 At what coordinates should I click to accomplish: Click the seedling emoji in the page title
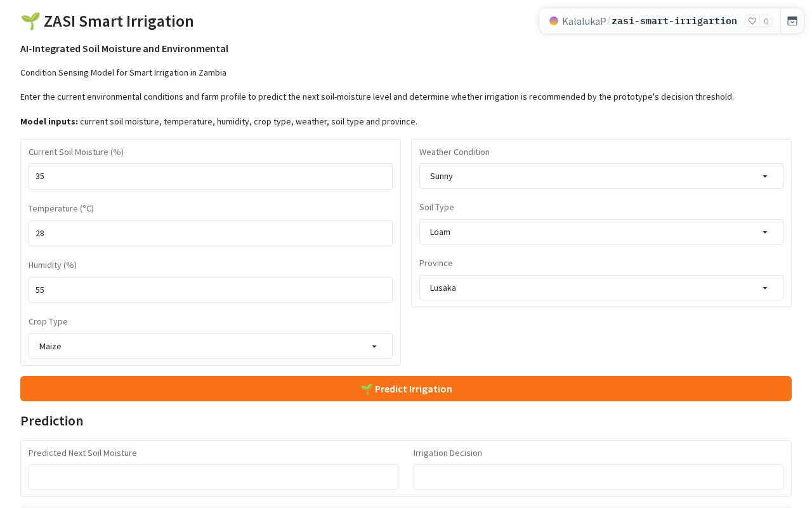coord(30,21)
